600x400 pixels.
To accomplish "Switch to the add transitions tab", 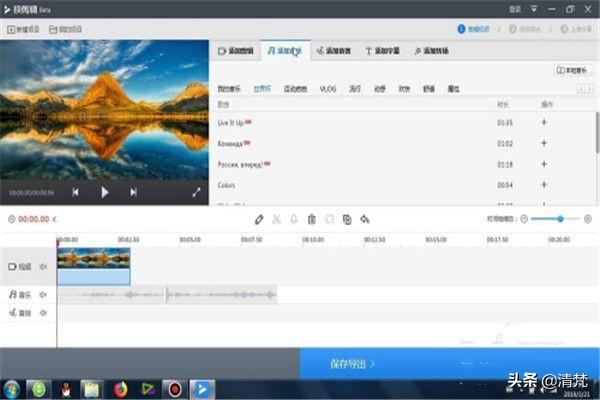I will [432, 51].
